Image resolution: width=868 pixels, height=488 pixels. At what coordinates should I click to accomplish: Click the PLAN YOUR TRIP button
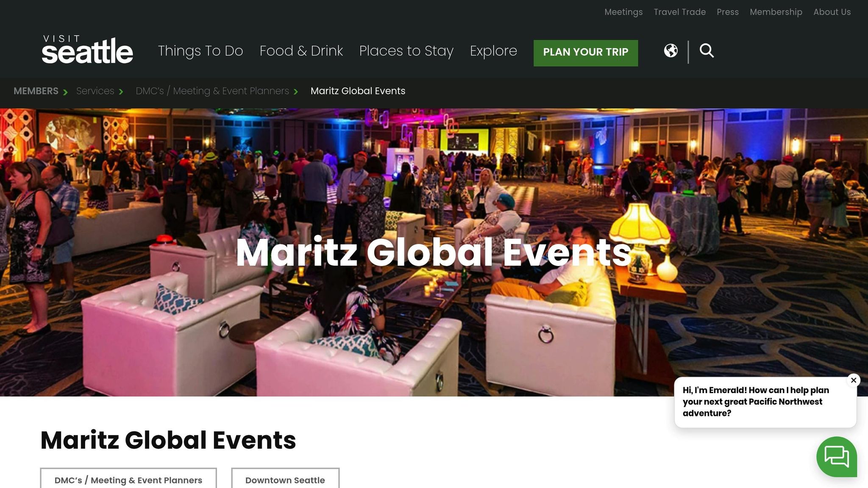coord(586,53)
